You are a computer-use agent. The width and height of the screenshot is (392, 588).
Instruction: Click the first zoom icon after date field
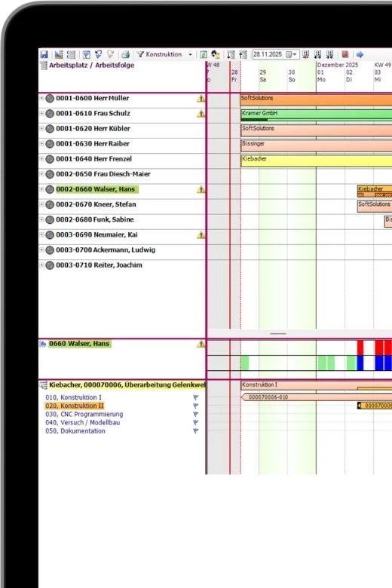(306, 54)
